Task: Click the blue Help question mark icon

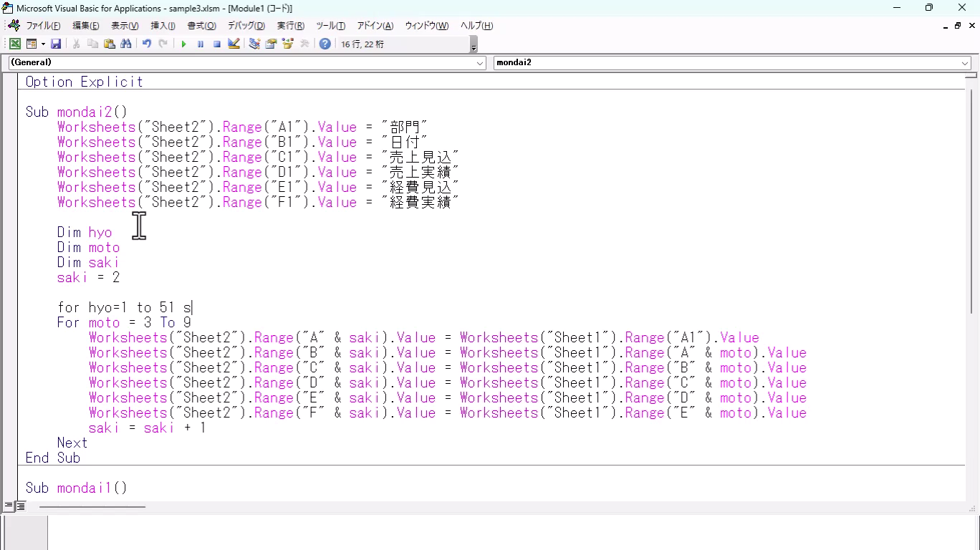Action: (x=325, y=44)
